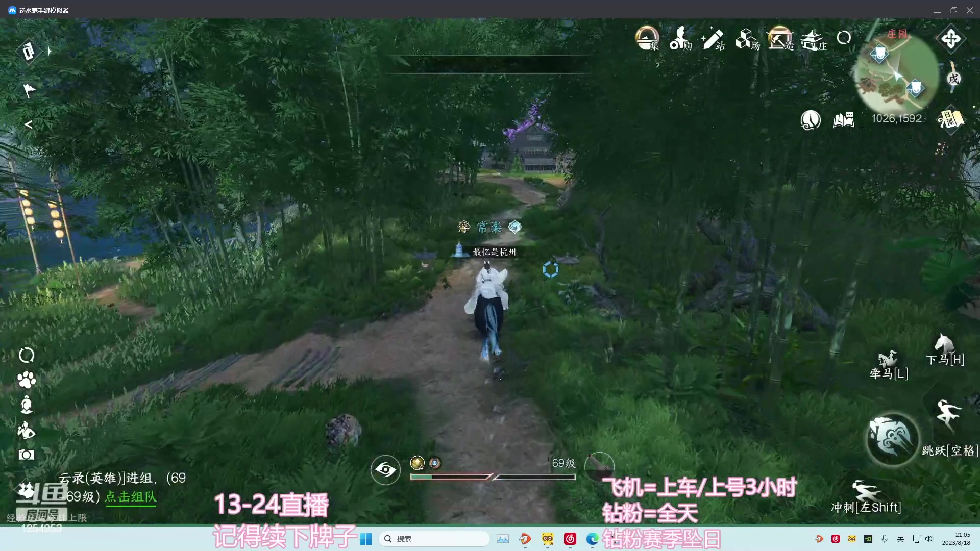Click the gold buff icon above health bar
This screenshot has width=980, height=551.
point(417,463)
